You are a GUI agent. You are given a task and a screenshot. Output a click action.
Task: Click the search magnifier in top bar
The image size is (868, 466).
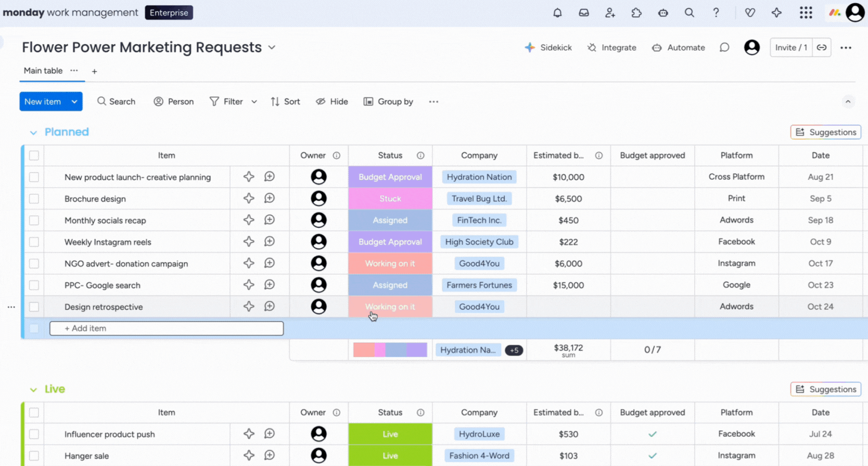(690, 12)
